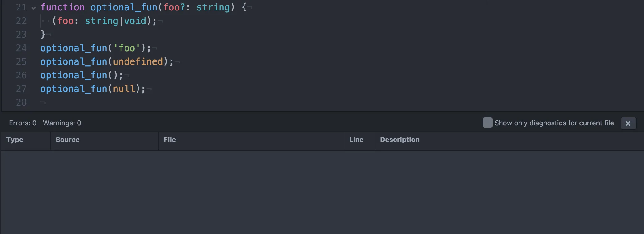
Task: Click line number 21 in the gutter
Action: 21,7
